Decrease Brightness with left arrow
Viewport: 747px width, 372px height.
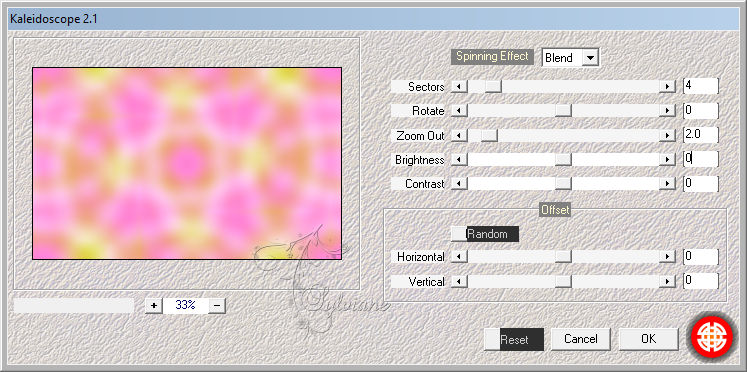(459, 160)
